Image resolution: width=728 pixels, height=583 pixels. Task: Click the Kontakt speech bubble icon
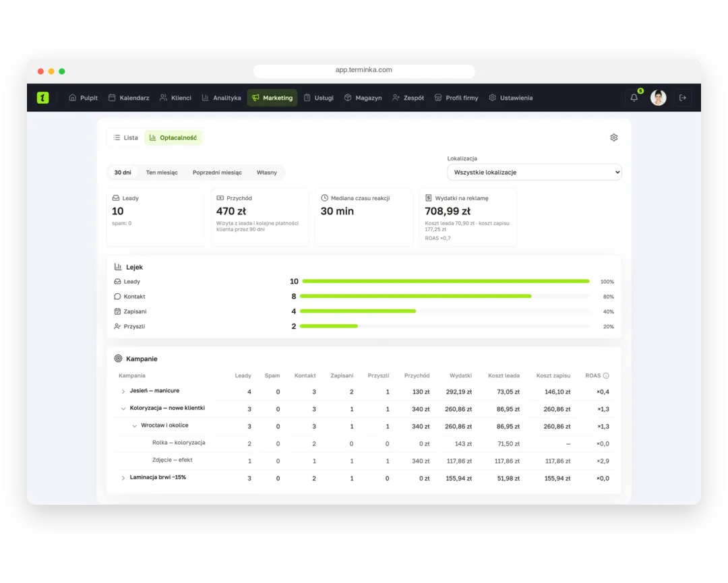[x=117, y=296]
